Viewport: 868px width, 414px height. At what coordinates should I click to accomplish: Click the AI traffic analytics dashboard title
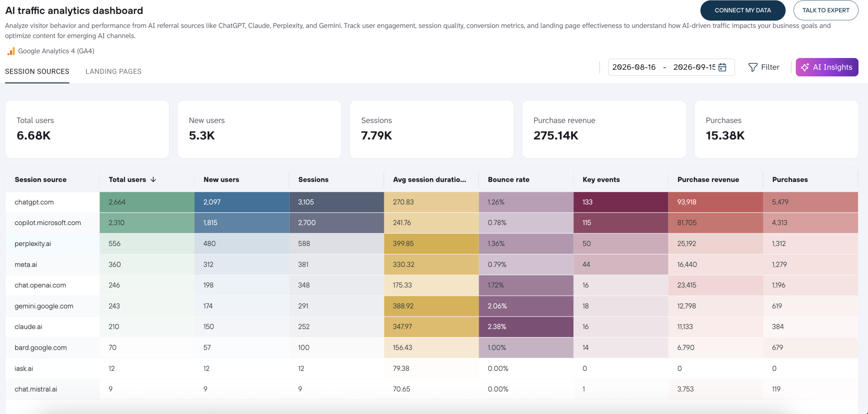(x=74, y=11)
